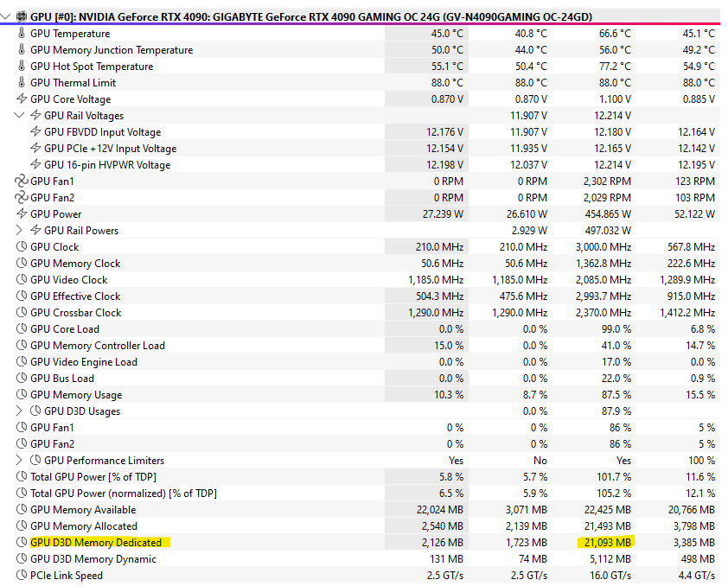Click the PCIe Link Speed icon
This screenshot has height=586, width=728.
point(22,576)
